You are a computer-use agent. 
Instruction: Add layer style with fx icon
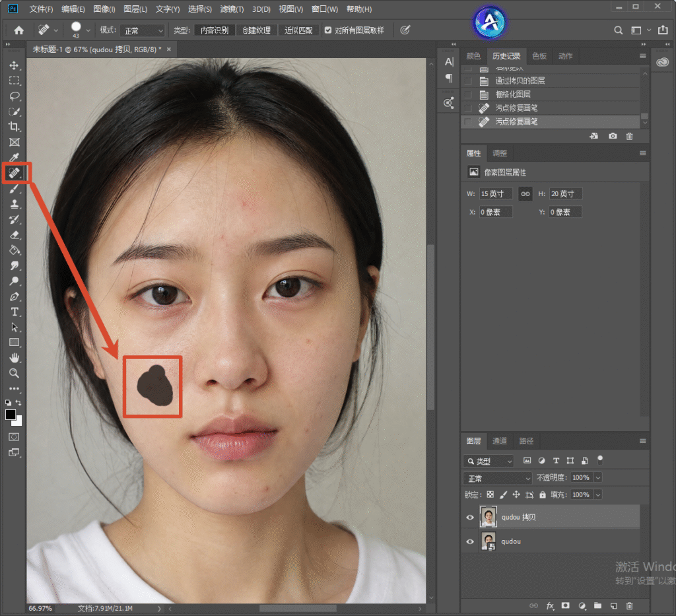click(x=550, y=605)
